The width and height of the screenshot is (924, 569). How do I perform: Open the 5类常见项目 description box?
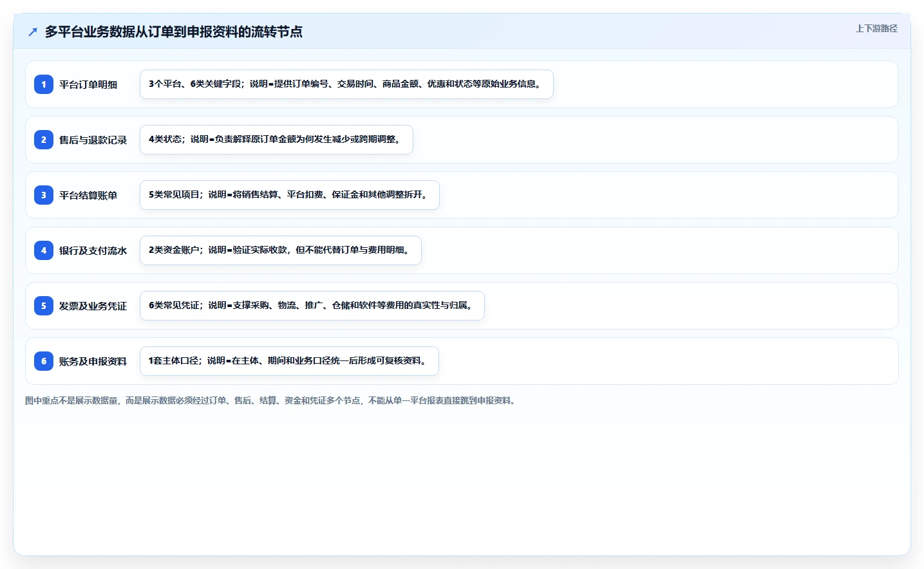coord(290,195)
